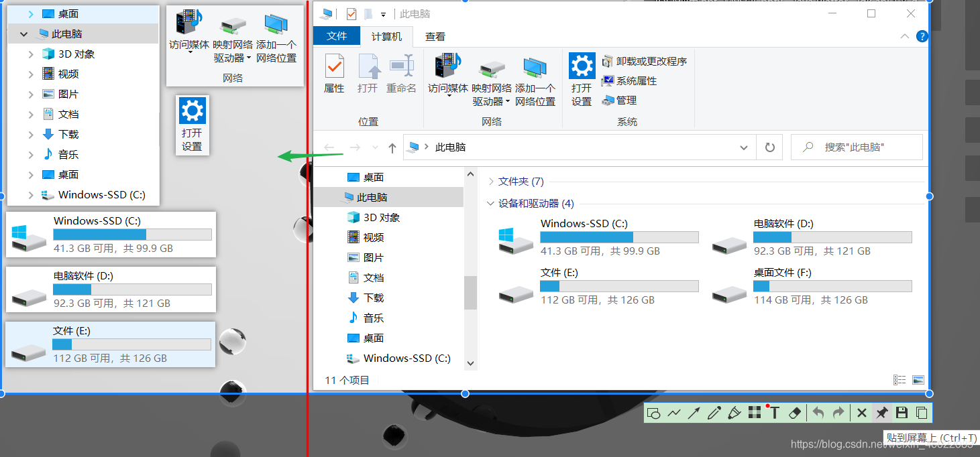Viewport: 980px width, 457px height.
Task: Click 卸载或更改程序 in the ribbon
Action: (x=645, y=60)
